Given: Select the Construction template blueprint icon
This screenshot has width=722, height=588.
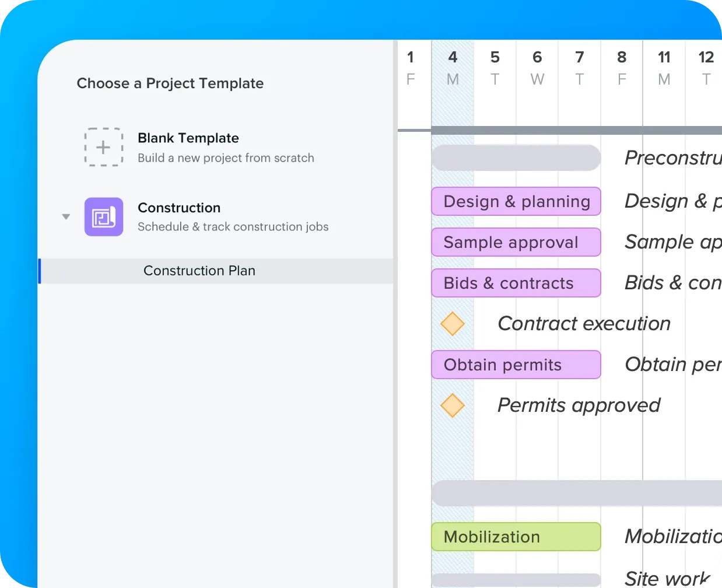Looking at the screenshot, I should [x=104, y=217].
